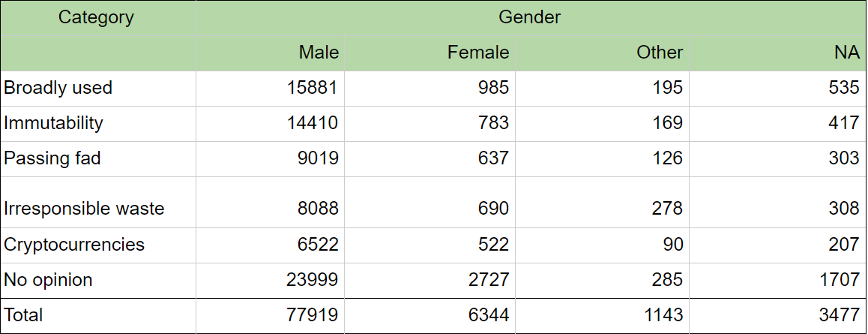The width and height of the screenshot is (868, 334).
Task: Select the Total row label
Action: point(98,316)
